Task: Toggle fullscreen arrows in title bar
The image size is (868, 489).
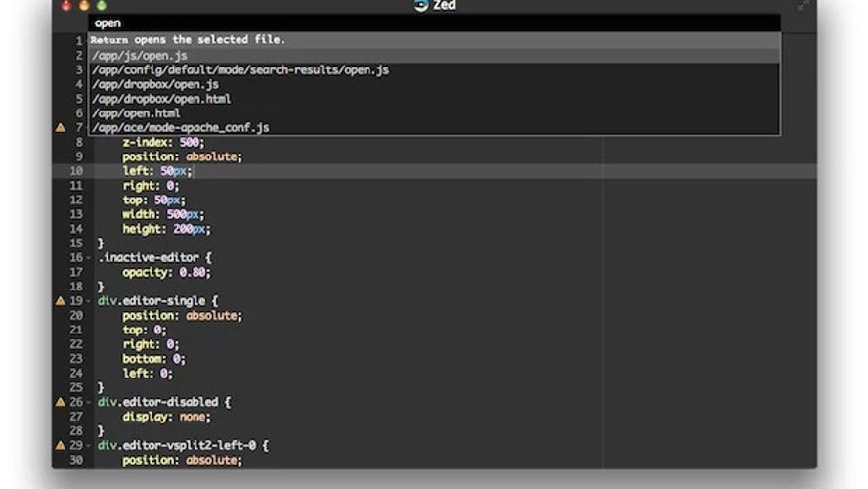Action: tap(803, 6)
